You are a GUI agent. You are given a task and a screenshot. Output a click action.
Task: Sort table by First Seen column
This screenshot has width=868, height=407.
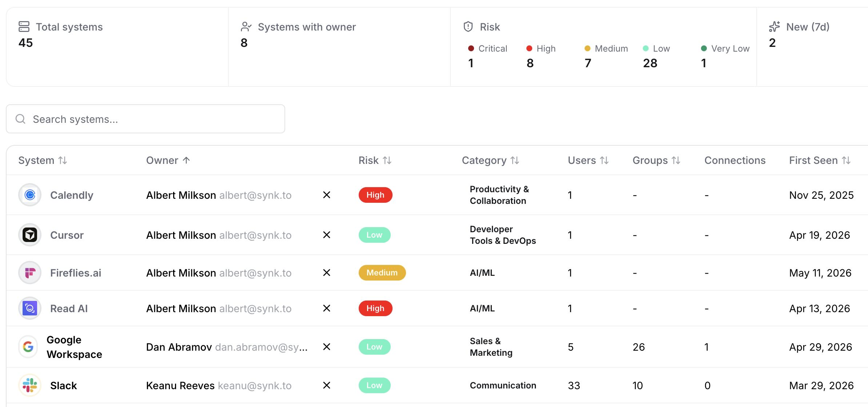(820, 160)
